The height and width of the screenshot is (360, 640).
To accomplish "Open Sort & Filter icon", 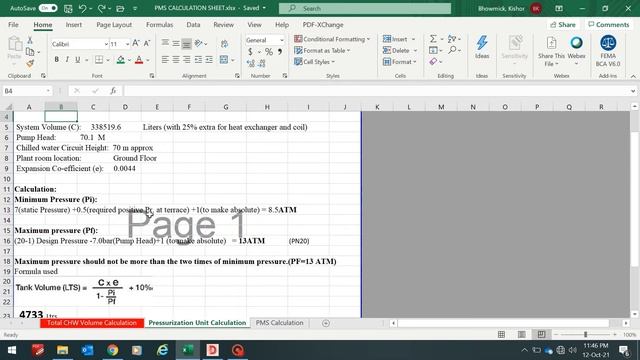I will click(x=451, y=39).
